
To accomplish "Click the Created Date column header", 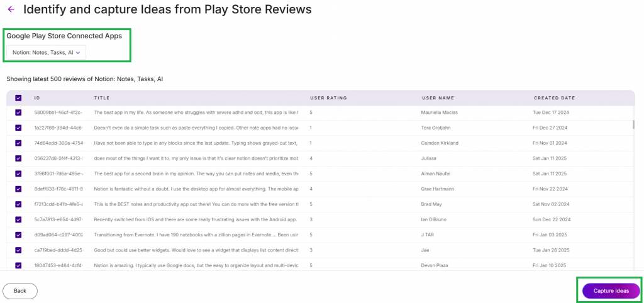I will 554,98.
